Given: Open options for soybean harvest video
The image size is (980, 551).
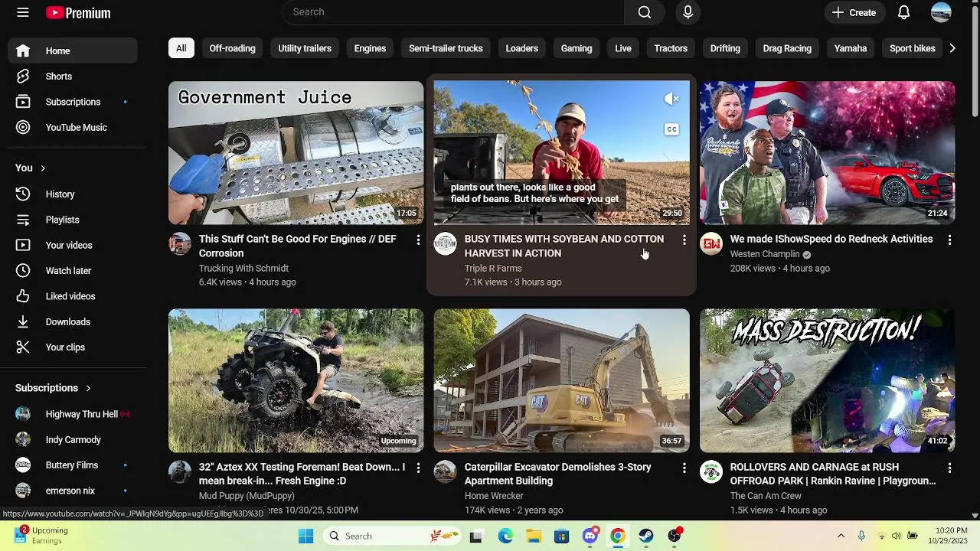Looking at the screenshot, I should (684, 240).
